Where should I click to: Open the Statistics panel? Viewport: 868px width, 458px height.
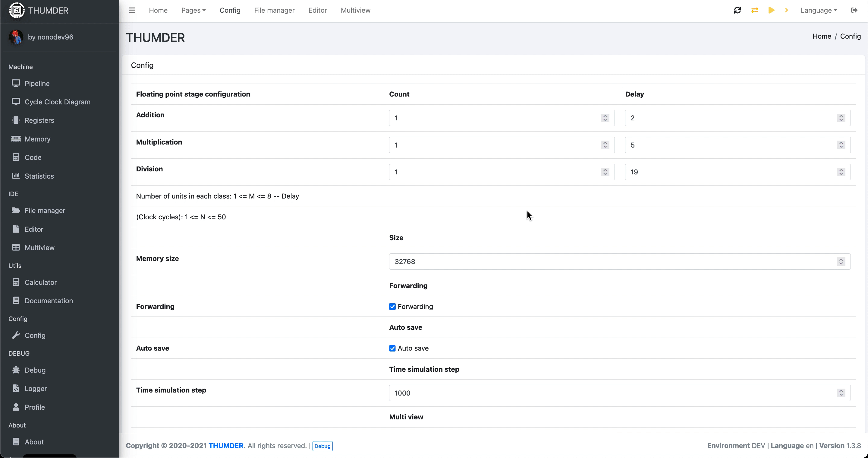(39, 176)
